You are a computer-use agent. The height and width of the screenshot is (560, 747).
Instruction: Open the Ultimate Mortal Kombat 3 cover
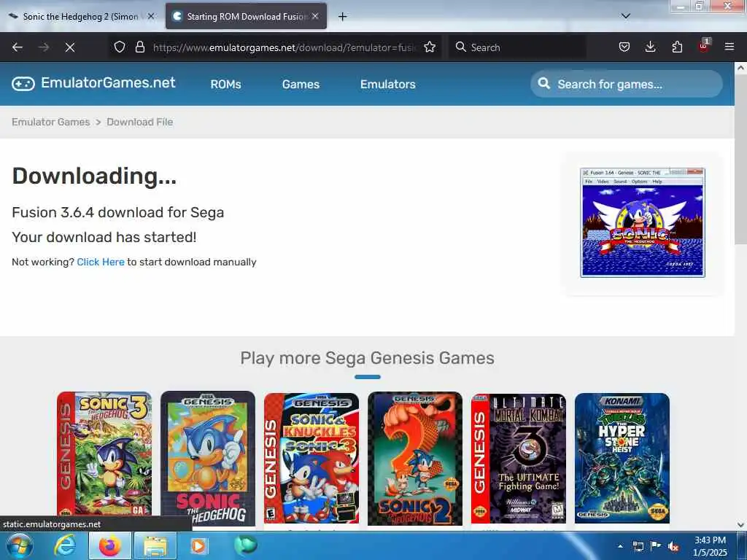(519, 458)
